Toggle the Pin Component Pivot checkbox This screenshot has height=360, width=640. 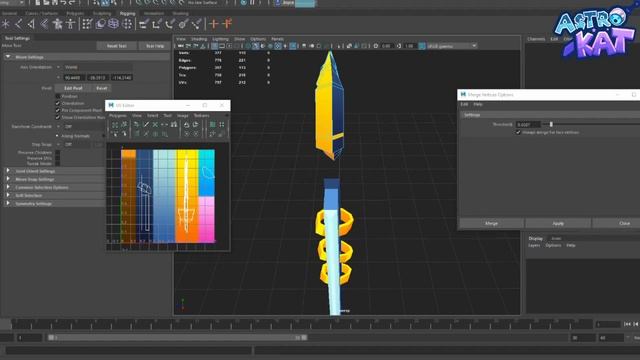(58, 110)
